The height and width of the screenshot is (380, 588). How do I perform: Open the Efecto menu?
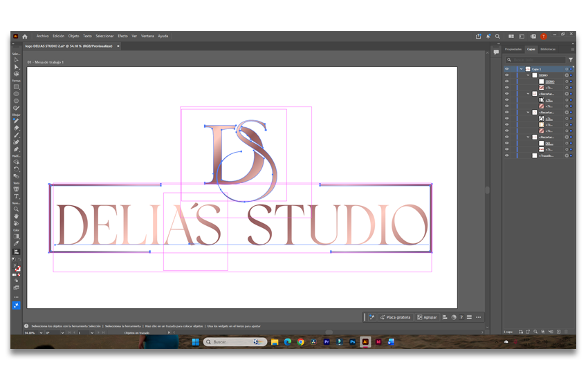[122, 37]
